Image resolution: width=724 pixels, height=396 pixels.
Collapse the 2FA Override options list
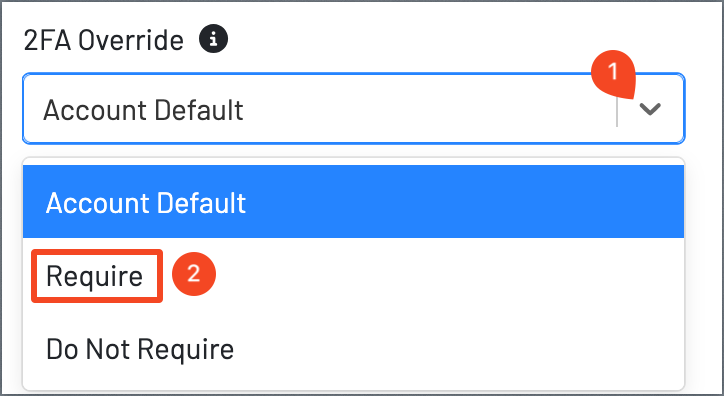[x=650, y=109]
